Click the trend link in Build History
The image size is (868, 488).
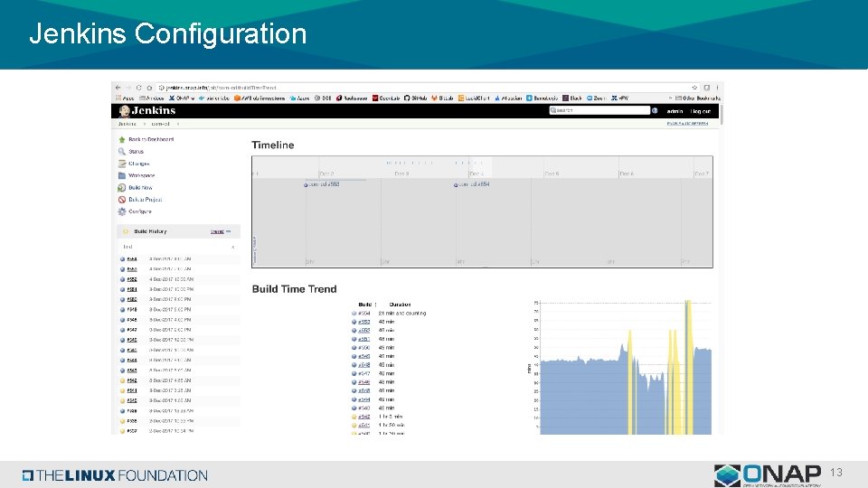click(x=217, y=231)
